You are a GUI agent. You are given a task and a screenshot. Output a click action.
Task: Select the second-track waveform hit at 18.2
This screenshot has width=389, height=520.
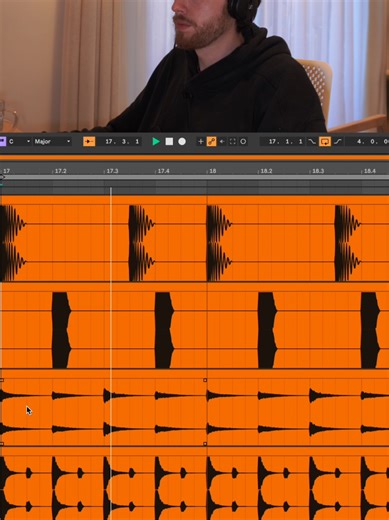pyautogui.click(x=267, y=330)
